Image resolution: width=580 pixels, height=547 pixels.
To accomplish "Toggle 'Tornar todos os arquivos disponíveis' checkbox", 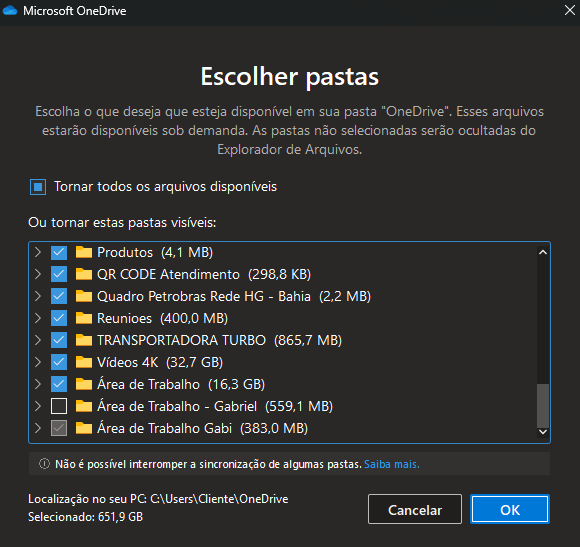I will click(x=38, y=187).
